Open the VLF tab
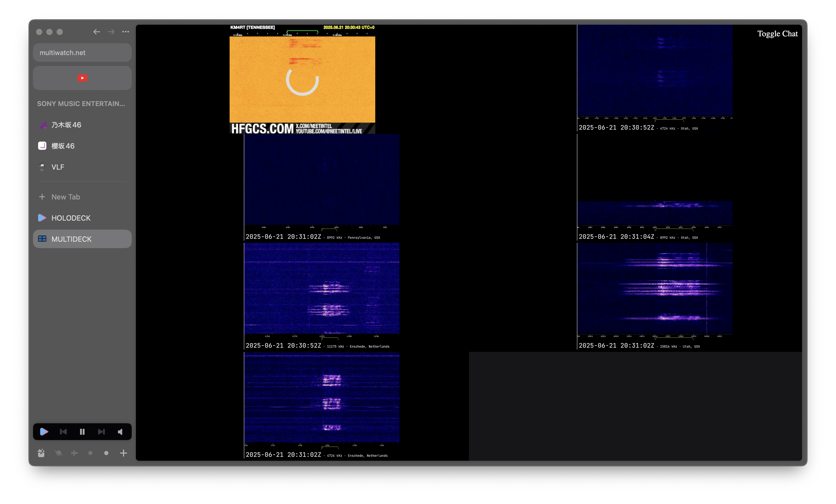836x504 pixels. [x=82, y=167]
